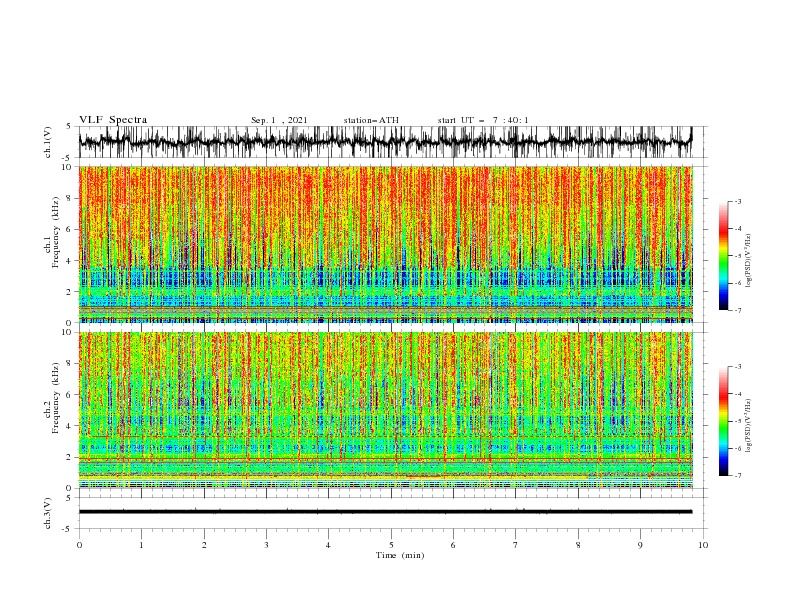
Task: Click the "10" kHz tick on ch.1 frequency axis
Action: 69,167
